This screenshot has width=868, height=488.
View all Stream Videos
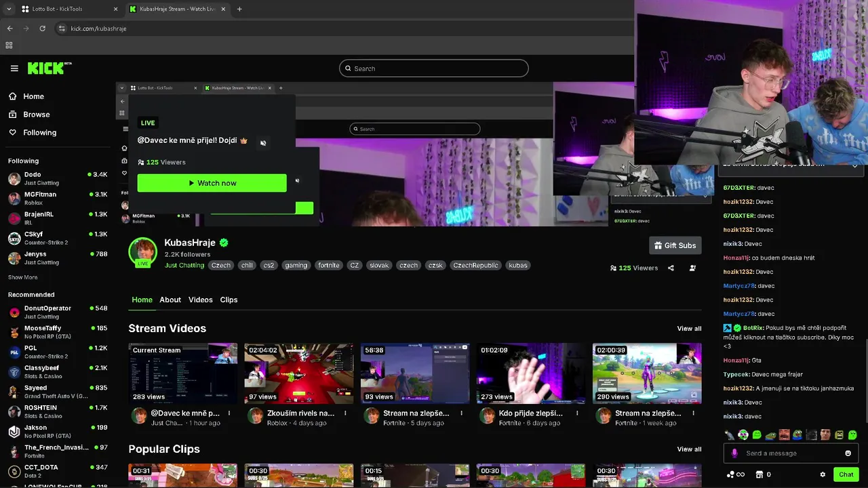pyautogui.click(x=689, y=329)
